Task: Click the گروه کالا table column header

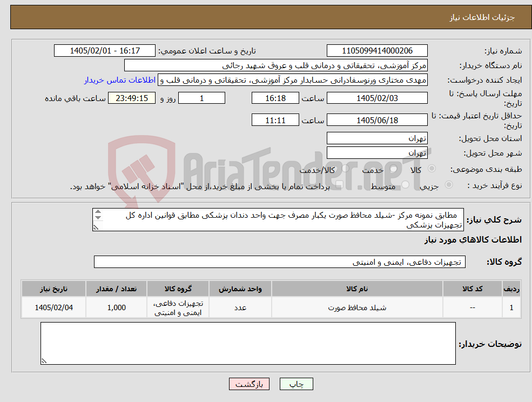Action: point(178,289)
